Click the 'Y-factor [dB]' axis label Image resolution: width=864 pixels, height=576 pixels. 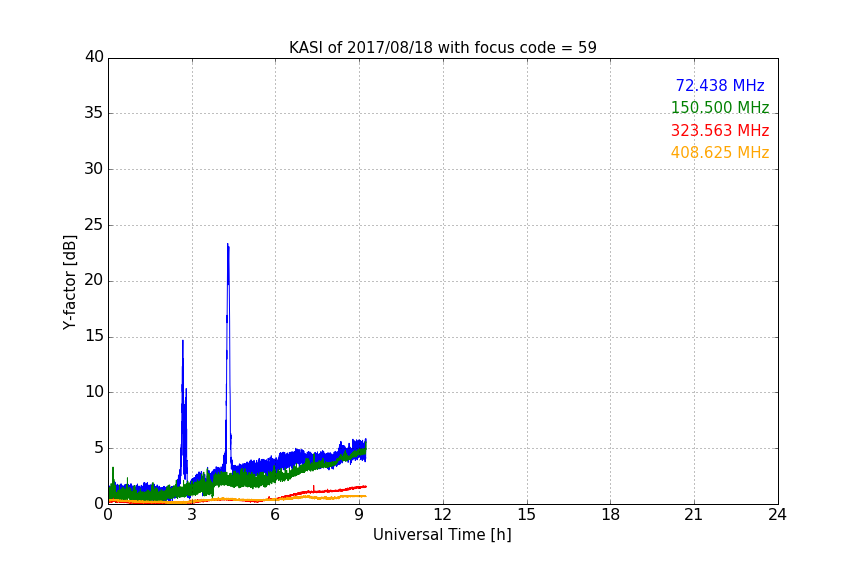tap(69, 282)
